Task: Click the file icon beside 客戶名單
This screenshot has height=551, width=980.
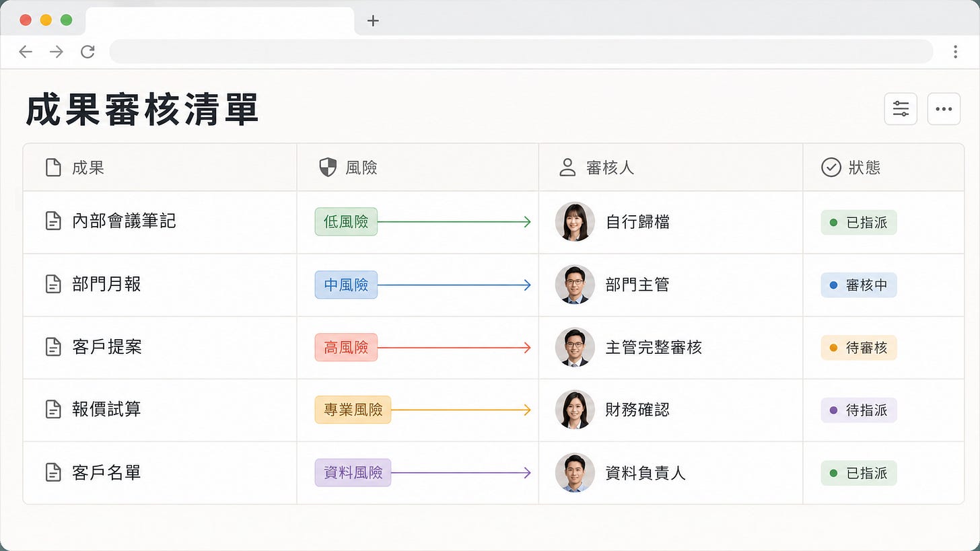Action: pyautogui.click(x=53, y=472)
